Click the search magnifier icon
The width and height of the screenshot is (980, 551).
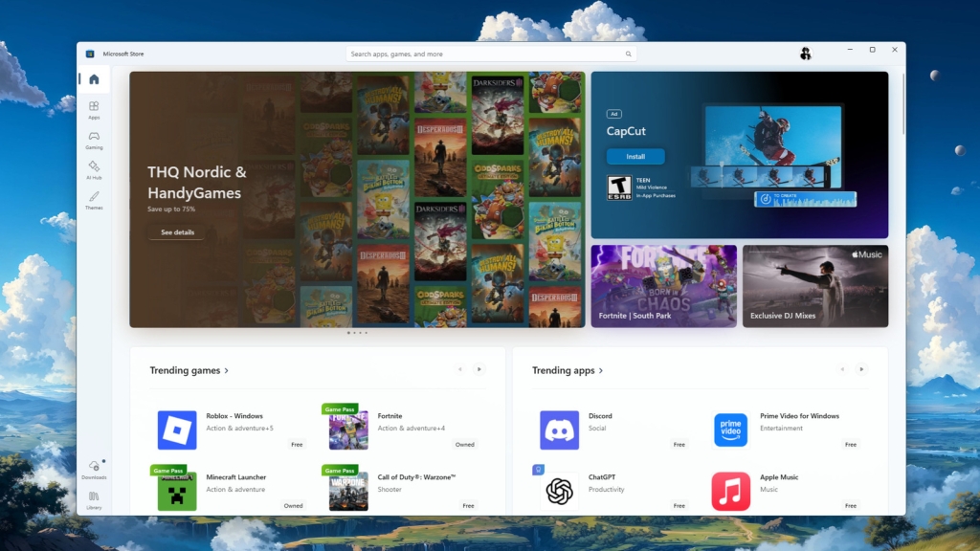tap(629, 55)
